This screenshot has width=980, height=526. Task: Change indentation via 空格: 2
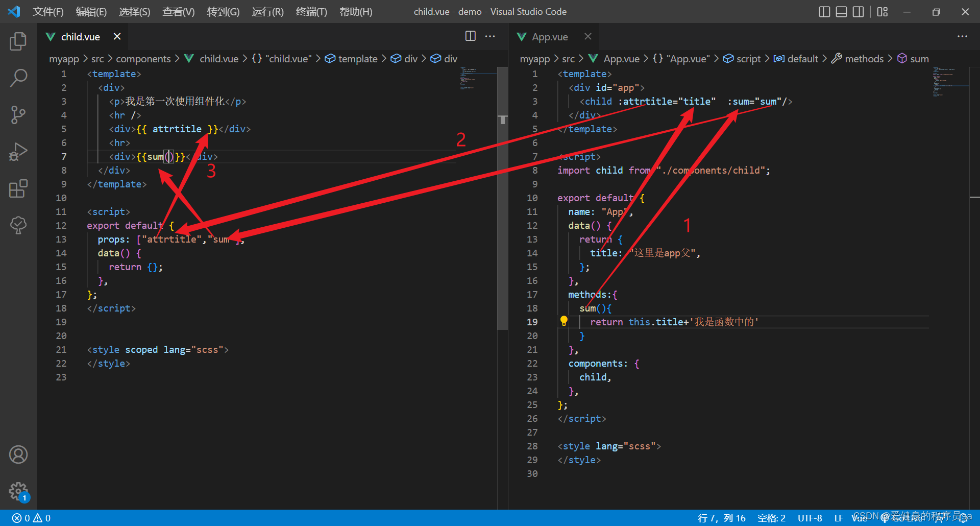click(771, 518)
